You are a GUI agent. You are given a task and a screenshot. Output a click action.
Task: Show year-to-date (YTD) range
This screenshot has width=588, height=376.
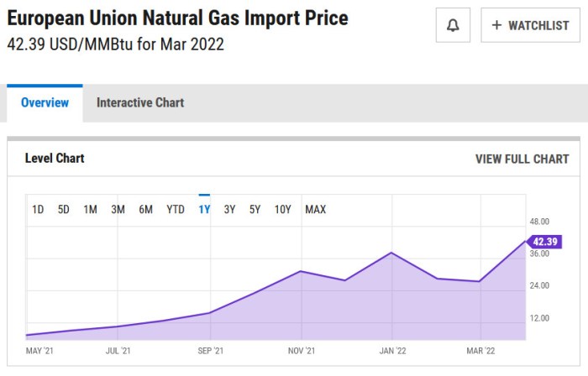tap(176, 209)
